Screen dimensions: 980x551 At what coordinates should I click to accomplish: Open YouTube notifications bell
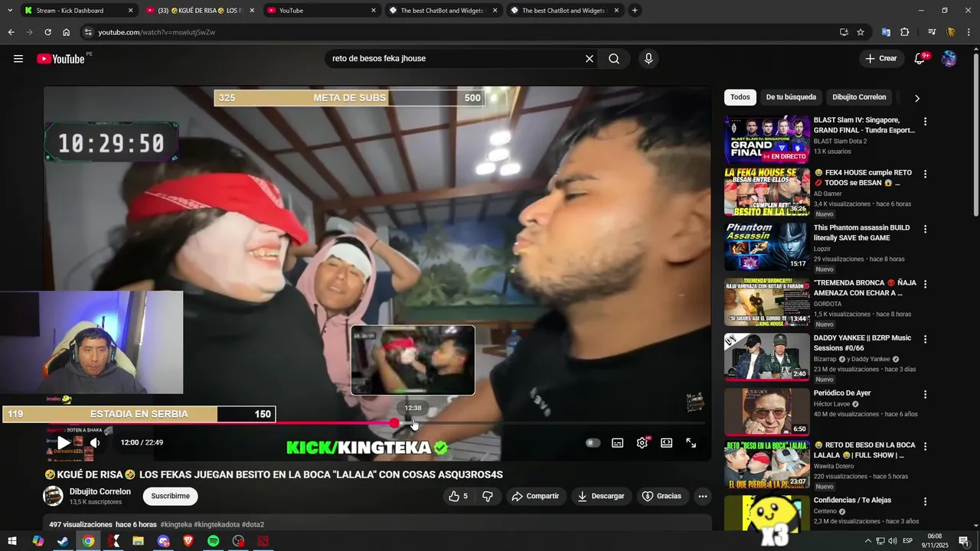click(920, 59)
